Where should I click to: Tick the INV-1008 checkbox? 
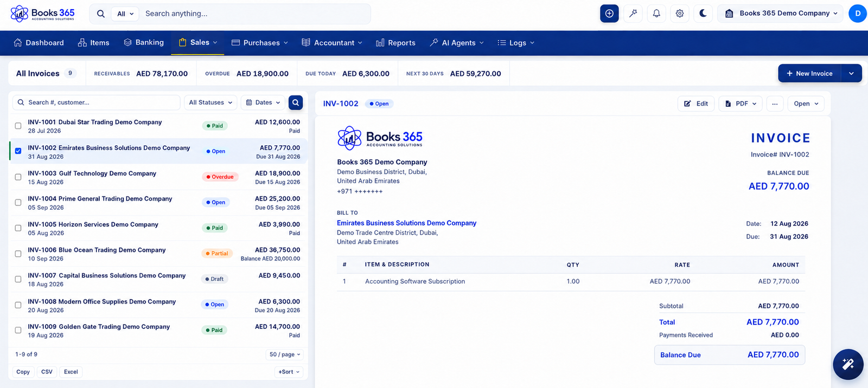point(18,305)
